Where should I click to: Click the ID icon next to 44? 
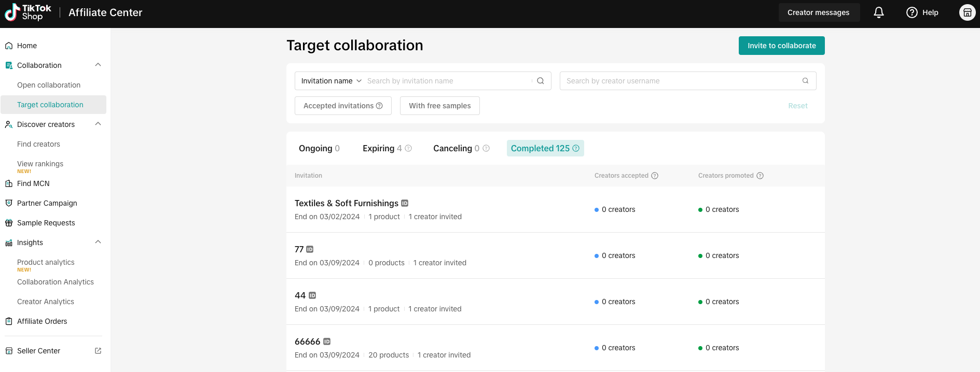click(x=312, y=295)
